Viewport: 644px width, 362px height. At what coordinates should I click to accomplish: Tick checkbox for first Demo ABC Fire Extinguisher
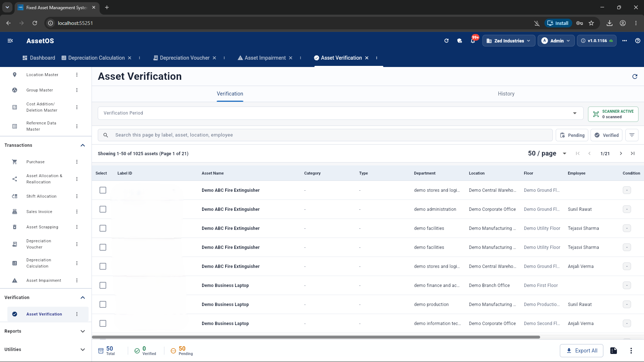click(x=103, y=190)
